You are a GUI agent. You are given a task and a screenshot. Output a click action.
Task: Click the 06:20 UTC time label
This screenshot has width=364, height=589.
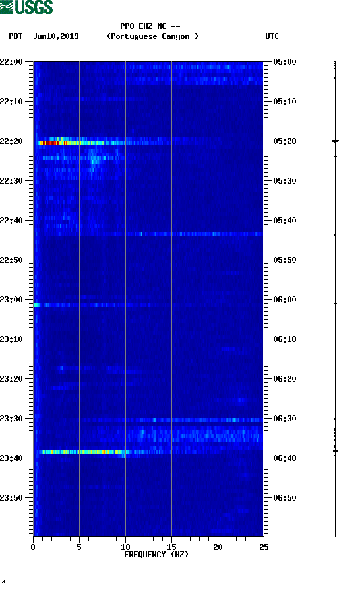click(x=285, y=379)
